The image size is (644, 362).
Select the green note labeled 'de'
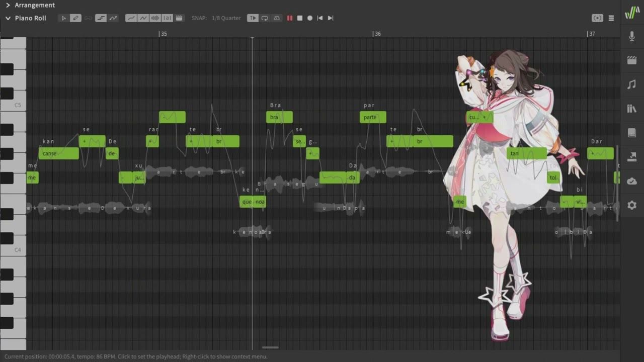click(112, 153)
